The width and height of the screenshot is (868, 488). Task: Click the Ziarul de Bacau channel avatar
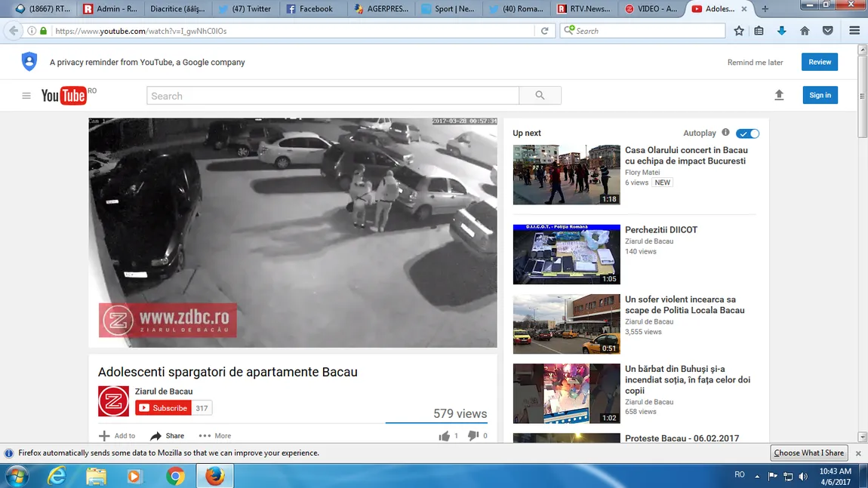click(x=113, y=401)
